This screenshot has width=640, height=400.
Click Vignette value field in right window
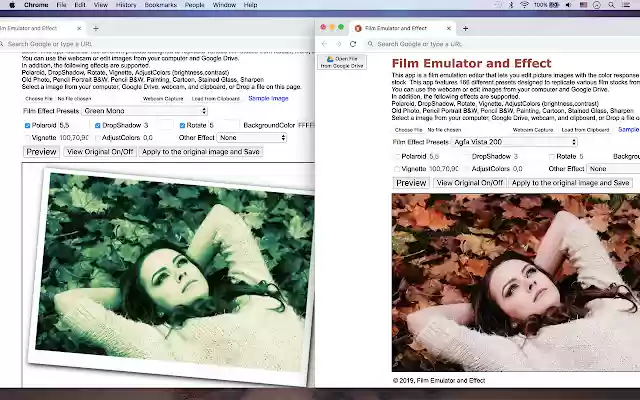(444, 169)
